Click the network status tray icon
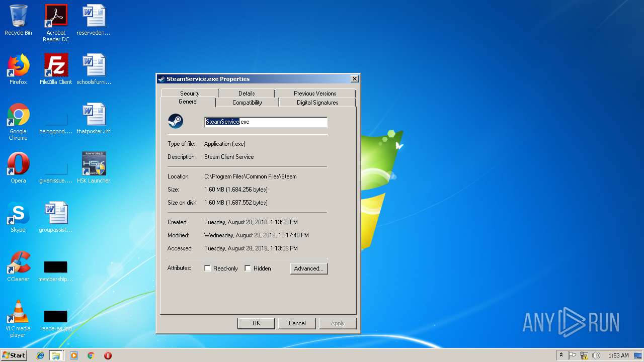The width and height of the screenshot is (644, 362). [x=584, y=355]
